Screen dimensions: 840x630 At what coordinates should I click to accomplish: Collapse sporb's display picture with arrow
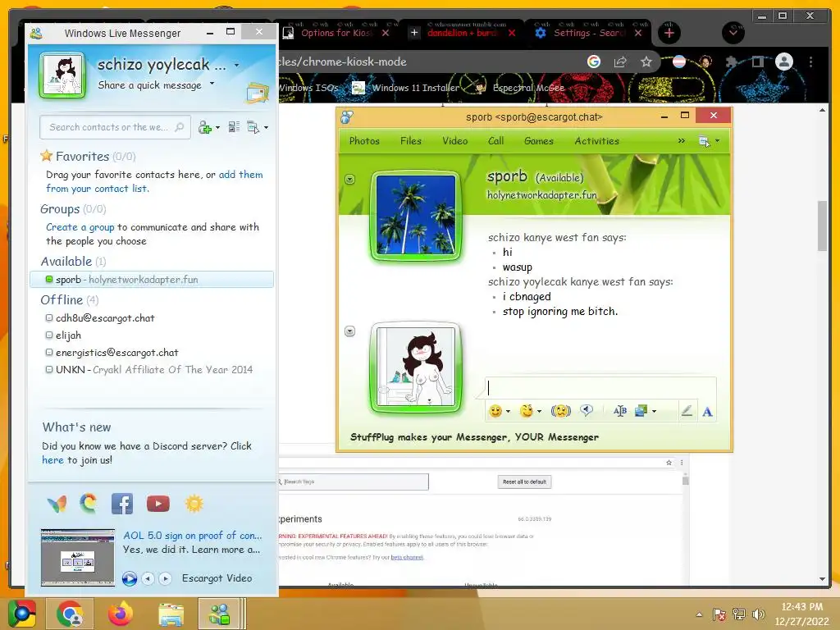click(x=349, y=179)
